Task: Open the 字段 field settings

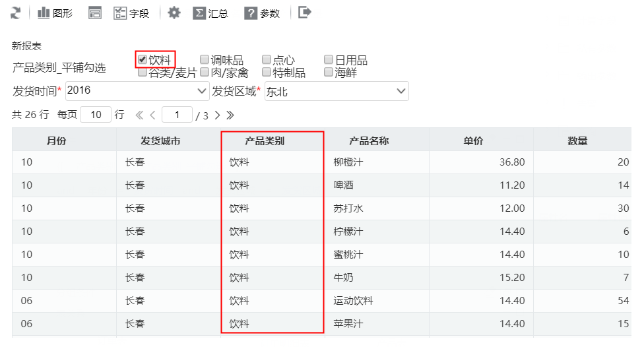Action: pos(131,13)
